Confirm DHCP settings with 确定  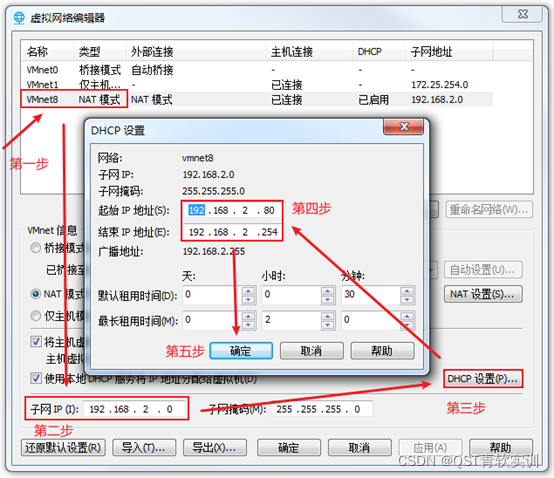[x=241, y=351]
